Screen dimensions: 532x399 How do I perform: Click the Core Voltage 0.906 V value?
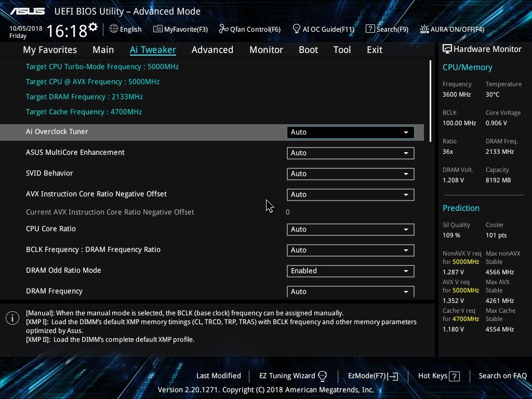click(496, 123)
